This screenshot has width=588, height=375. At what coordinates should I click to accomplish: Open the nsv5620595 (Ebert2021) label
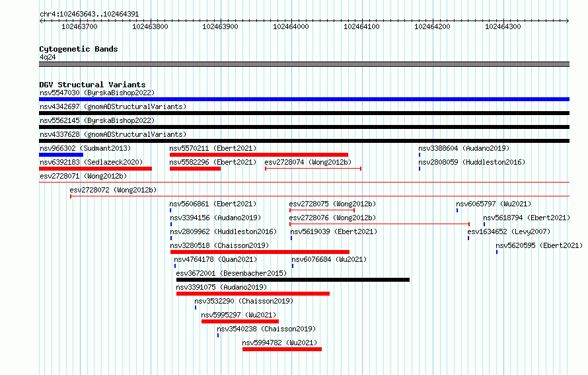tap(539, 245)
